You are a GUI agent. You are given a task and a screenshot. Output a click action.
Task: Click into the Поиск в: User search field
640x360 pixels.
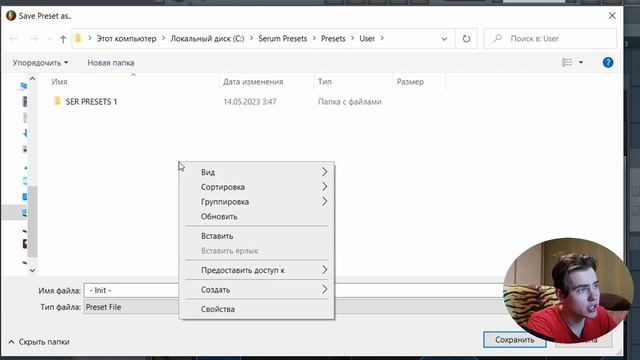(x=550, y=39)
